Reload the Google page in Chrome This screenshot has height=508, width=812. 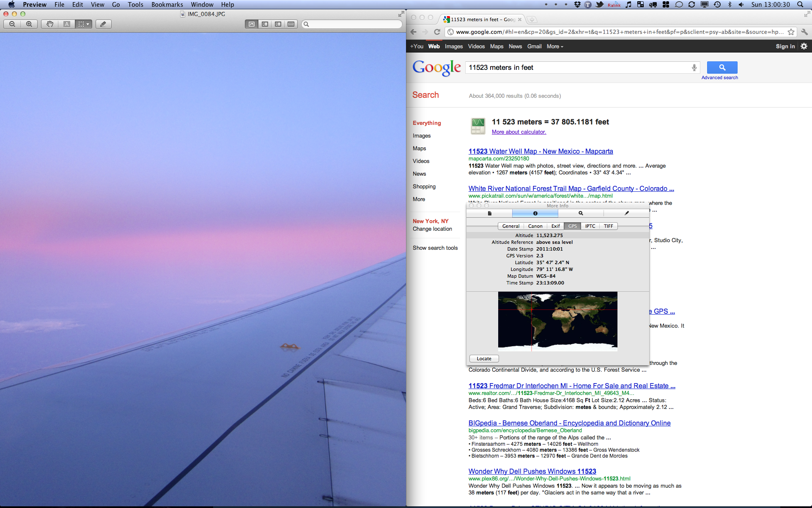click(x=437, y=32)
